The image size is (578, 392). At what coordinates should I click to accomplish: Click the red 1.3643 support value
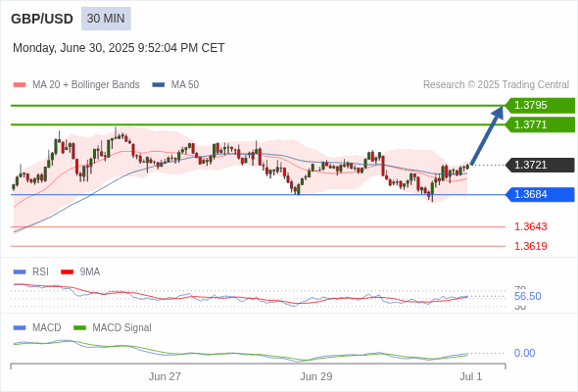530,226
